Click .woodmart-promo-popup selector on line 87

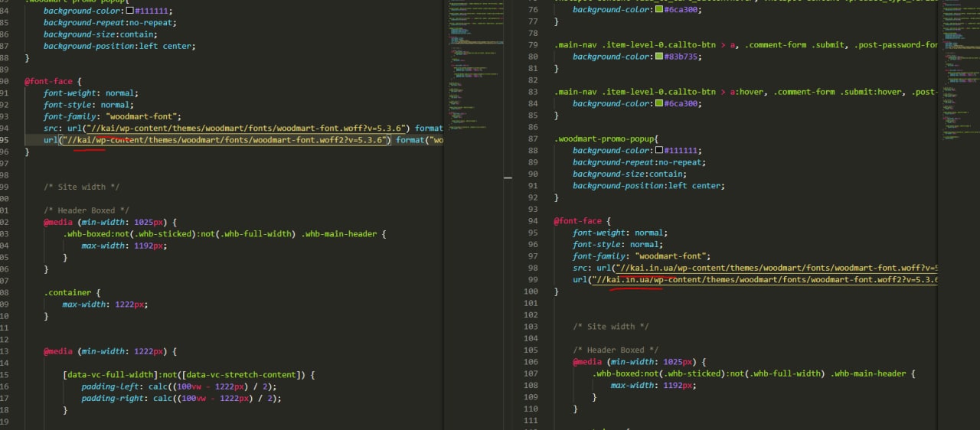click(605, 139)
